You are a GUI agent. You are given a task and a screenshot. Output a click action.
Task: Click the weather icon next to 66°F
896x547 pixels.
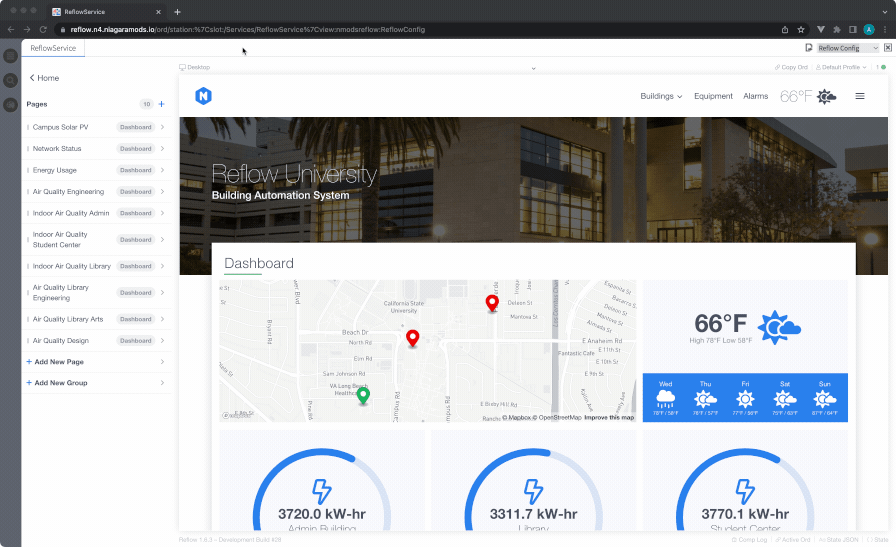click(x=826, y=96)
